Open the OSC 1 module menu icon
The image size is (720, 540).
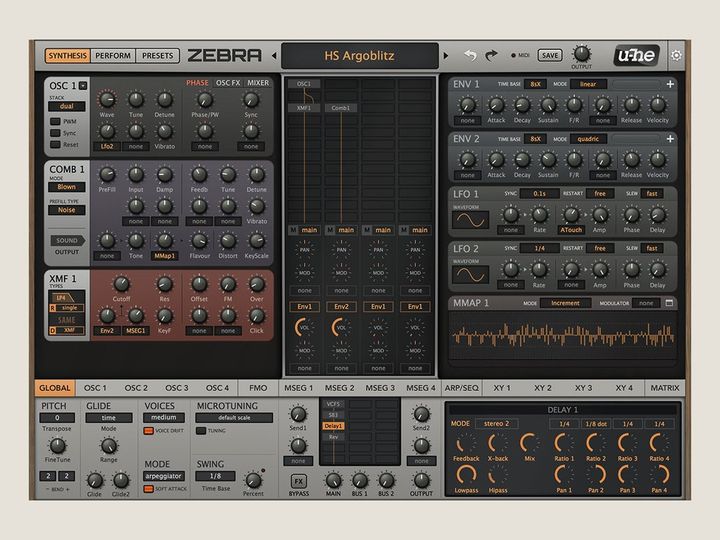83,85
